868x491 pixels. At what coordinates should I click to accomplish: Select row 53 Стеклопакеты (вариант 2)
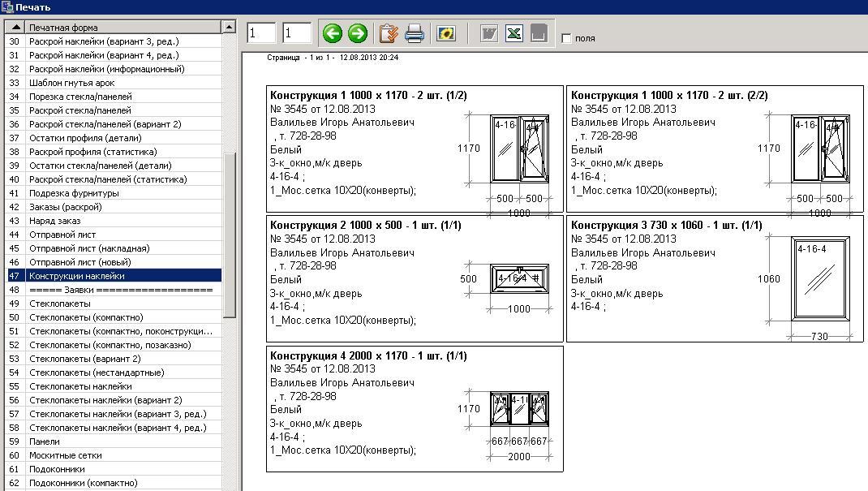pyautogui.click(x=114, y=359)
